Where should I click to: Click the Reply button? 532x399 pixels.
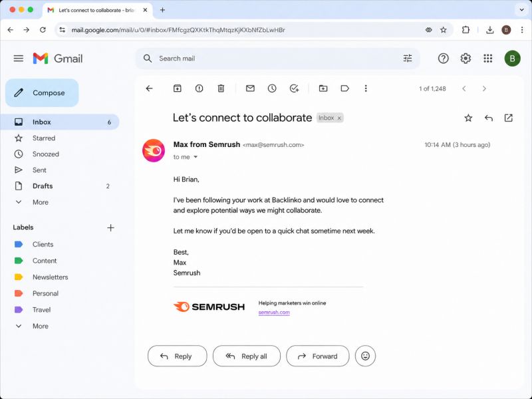point(177,356)
